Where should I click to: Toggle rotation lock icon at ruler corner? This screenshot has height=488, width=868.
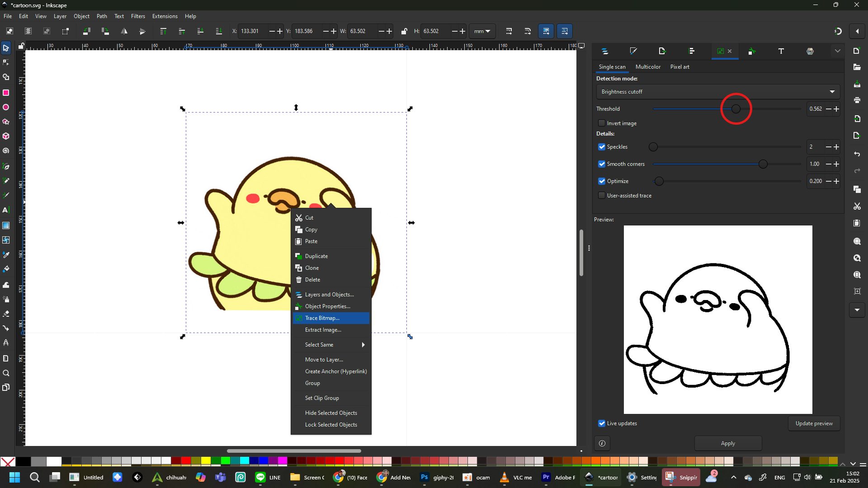pyautogui.click(x=21, y=46)
